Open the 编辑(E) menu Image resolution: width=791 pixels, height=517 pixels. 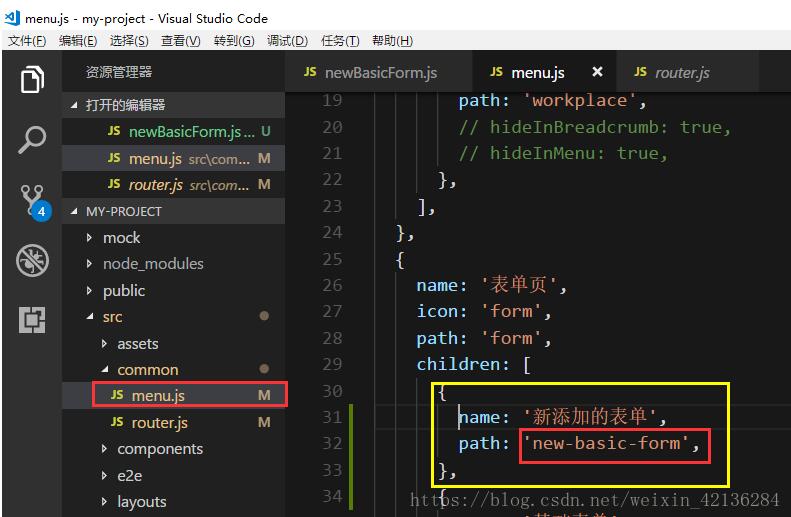click(78, 40)
